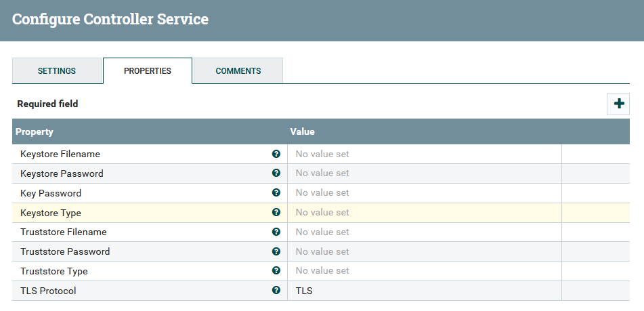Select the Truststore Type property name

(x=53, y=271)
